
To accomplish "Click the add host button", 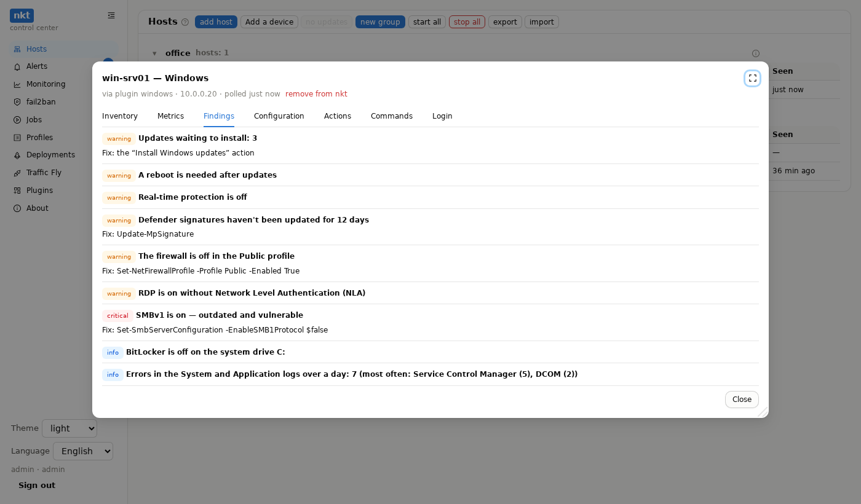I will (x=216, y=22).
